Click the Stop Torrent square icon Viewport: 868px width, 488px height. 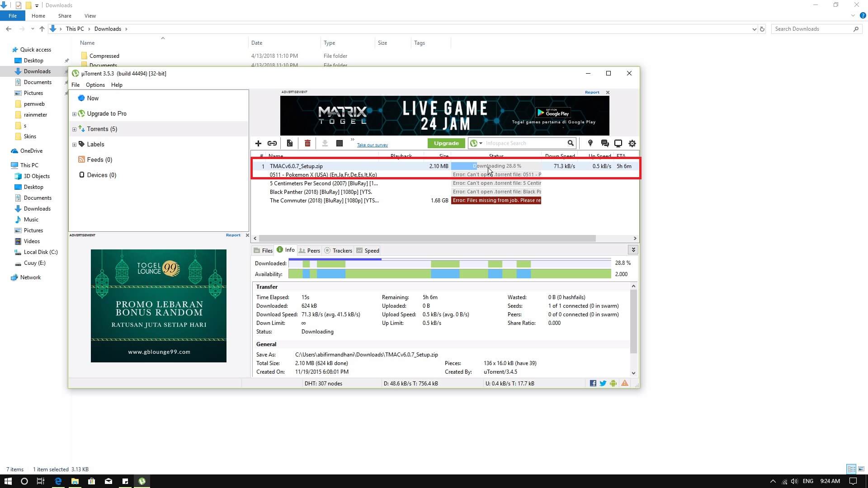click(340, 143)
